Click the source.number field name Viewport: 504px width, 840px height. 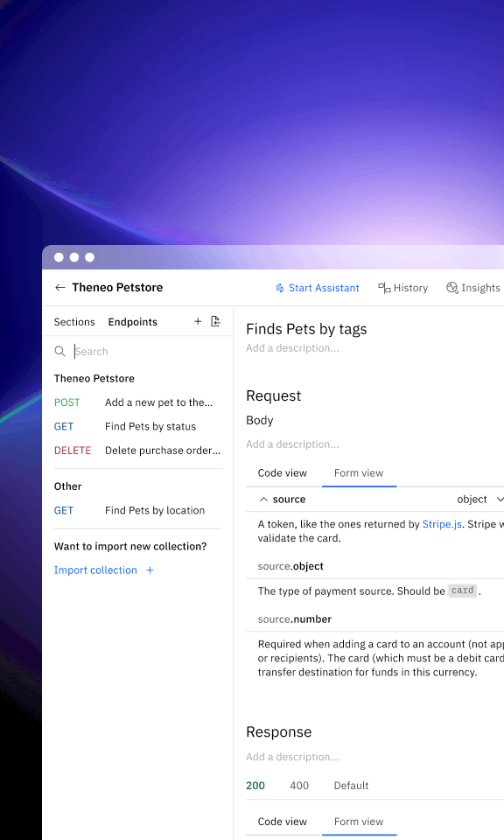[295, 619]
